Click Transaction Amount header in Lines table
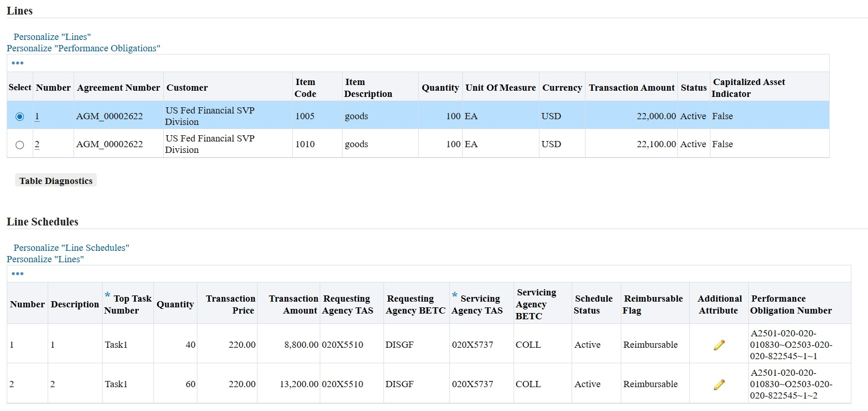This screenshot has width=868, height=411. pyautogui.click(x=632, y=88)
